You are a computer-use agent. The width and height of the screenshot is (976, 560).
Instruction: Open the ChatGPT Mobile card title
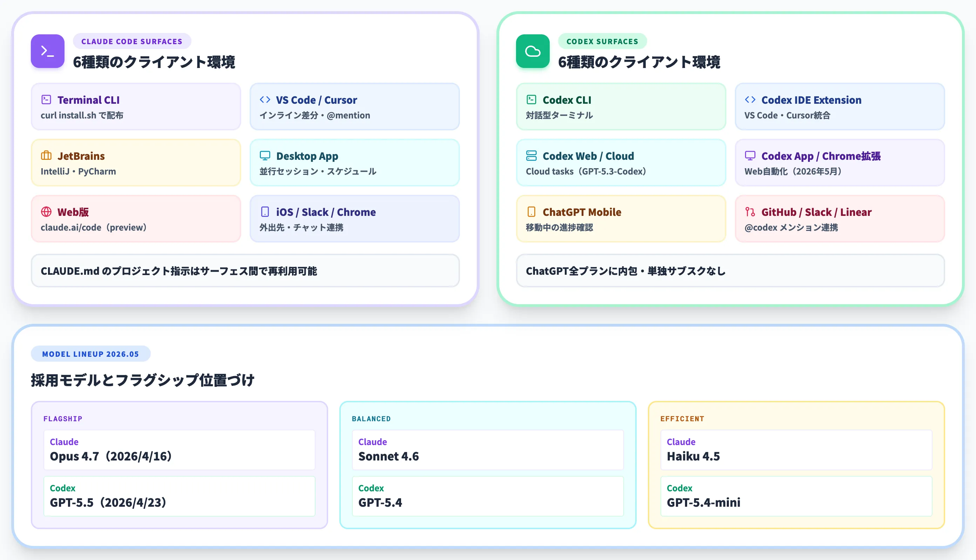(x=582, y=212)
